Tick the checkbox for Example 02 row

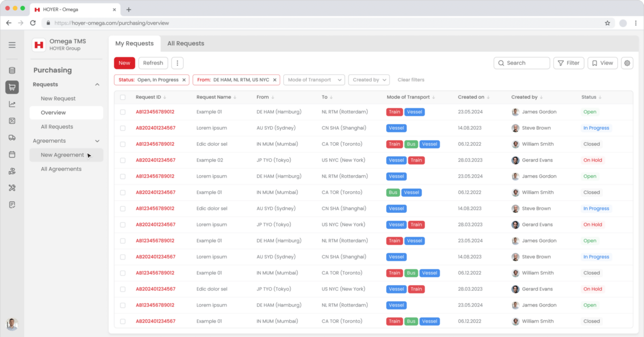tap(123, 160)
